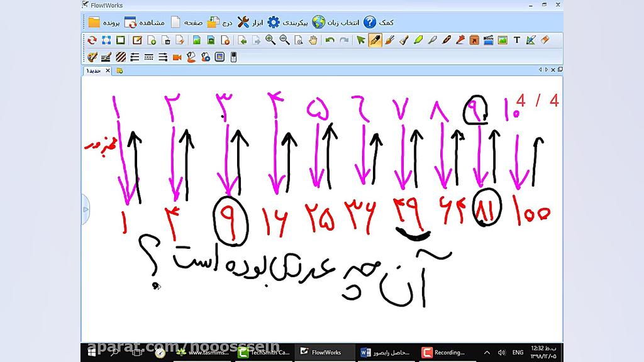Delete the page using trash icon

tap(166, 40)
